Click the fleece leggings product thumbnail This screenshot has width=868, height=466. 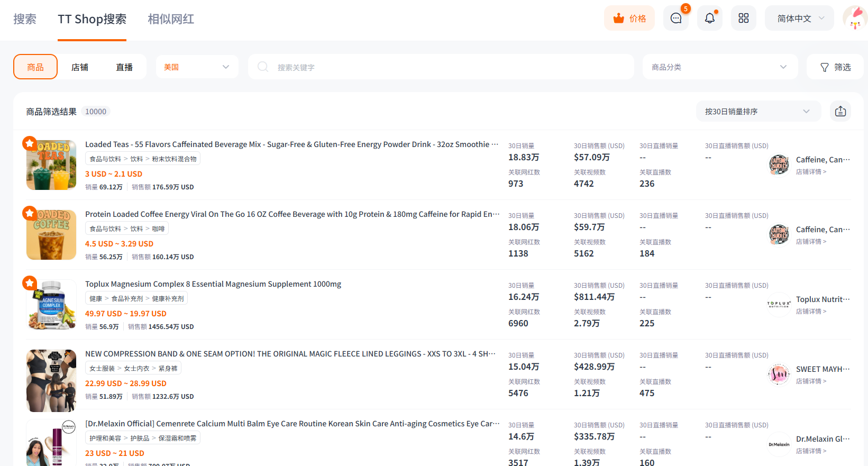pyautogui.click(x=51, y=381)
